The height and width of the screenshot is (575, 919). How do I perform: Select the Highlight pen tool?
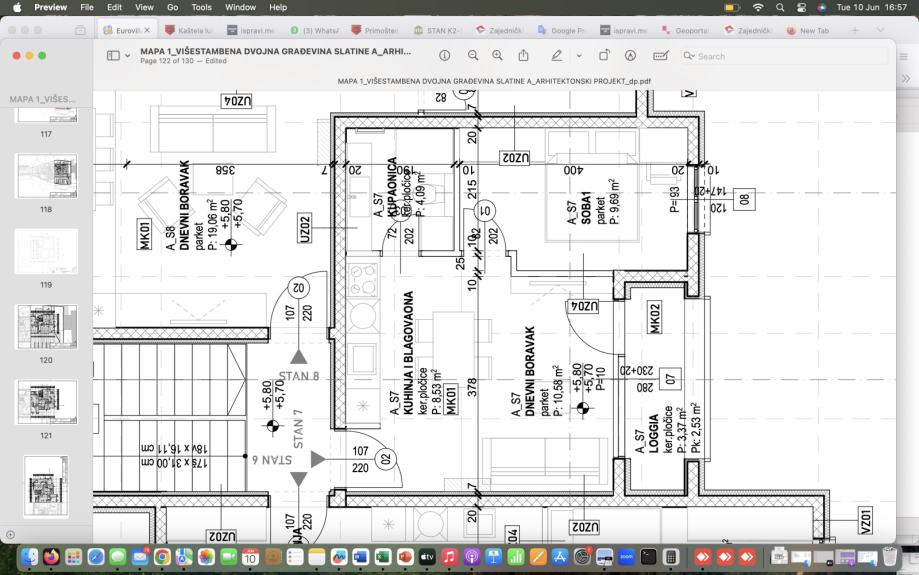556,56
